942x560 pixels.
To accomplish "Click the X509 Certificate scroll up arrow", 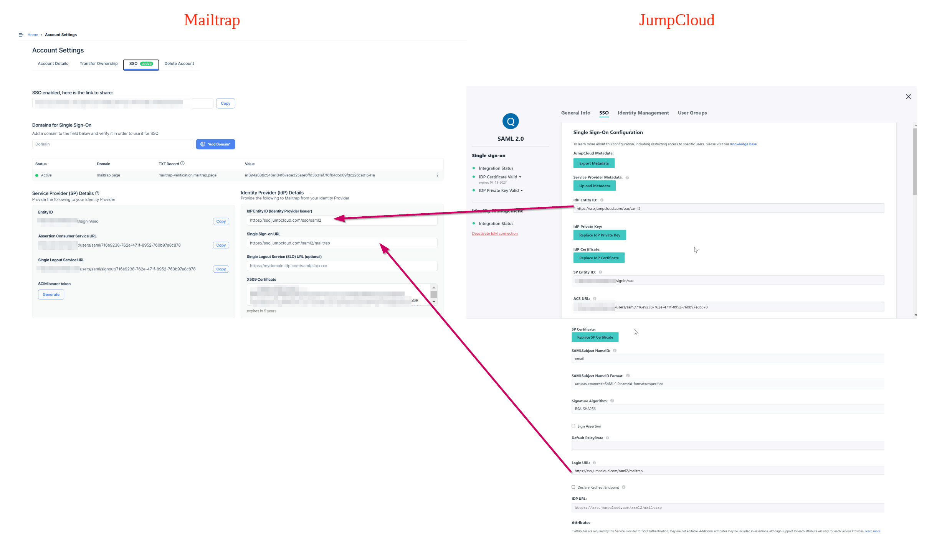I will click(434, 287).
